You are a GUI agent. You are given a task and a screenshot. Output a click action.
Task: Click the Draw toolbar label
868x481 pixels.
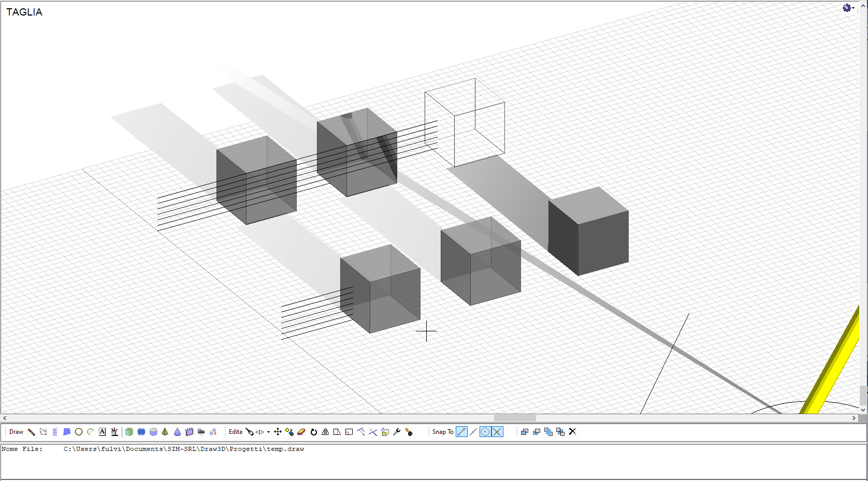pos(16,432)
